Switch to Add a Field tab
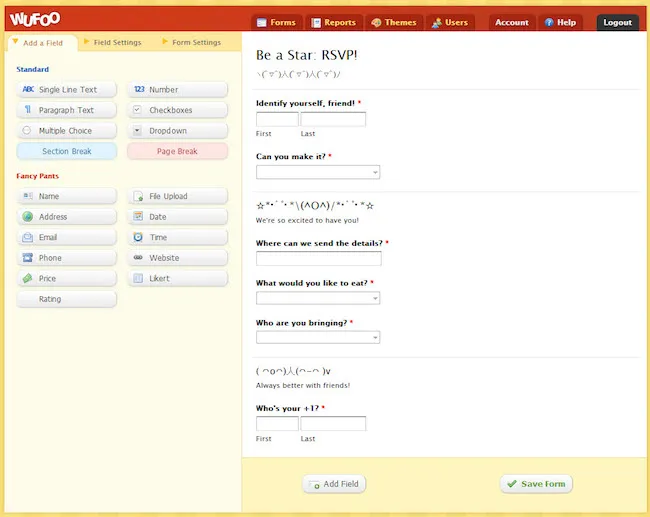650x517 pixels. click(43, 43)
